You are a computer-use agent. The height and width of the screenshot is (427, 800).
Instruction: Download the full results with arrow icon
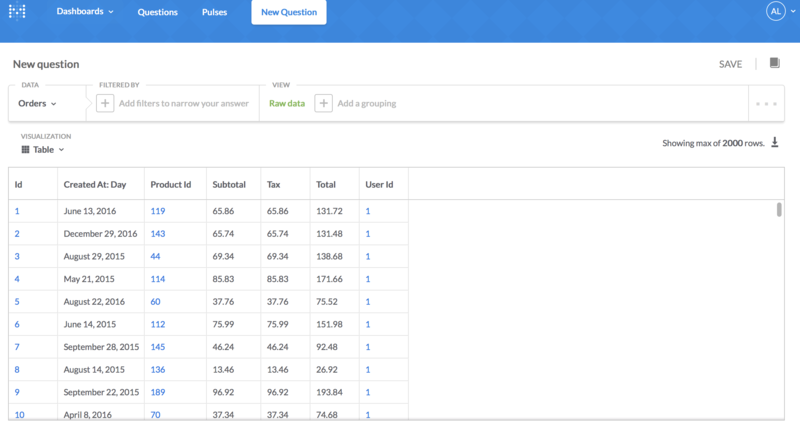pyautogui.click(x=774, y=143)
